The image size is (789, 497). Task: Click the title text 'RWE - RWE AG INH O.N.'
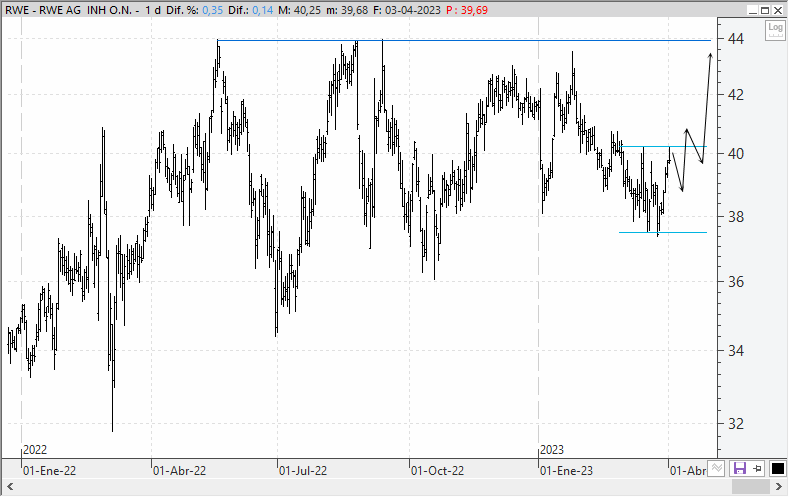coord(71,10)
